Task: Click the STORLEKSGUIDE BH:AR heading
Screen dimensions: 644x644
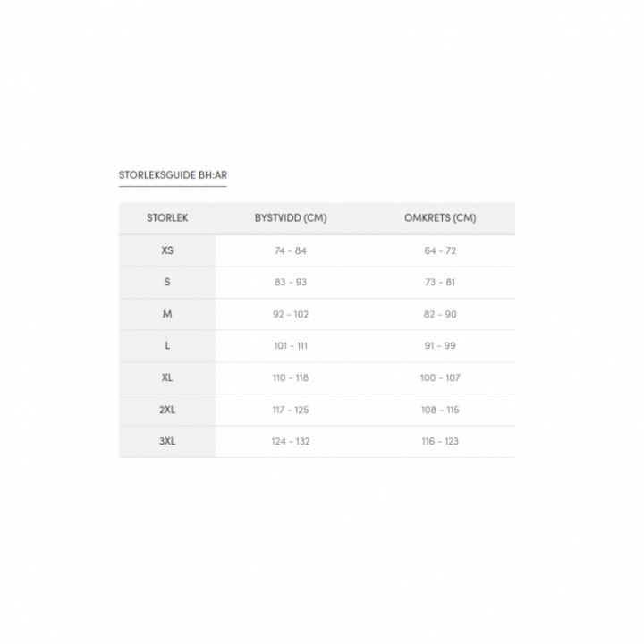Action: (173, 175)
